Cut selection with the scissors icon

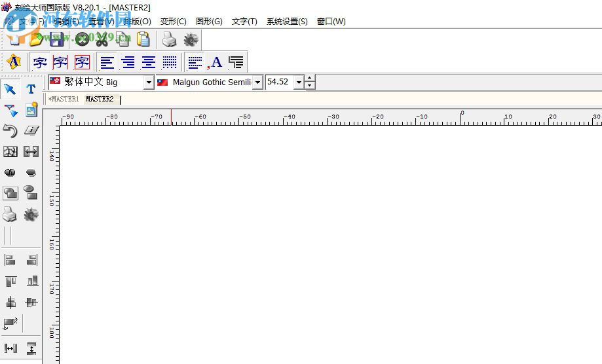click(x=102, y=39)
